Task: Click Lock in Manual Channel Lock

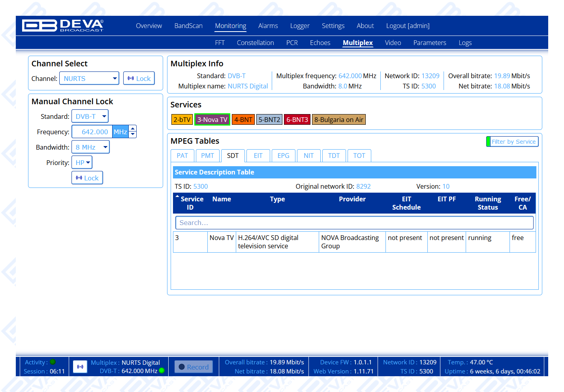Action: click(87, 178)
